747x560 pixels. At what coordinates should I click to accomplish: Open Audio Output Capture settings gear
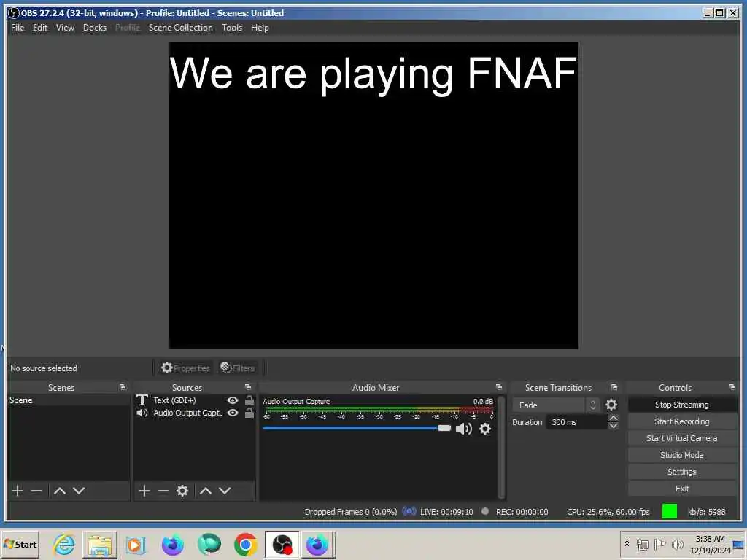pyautogui.click(x=485, y=429)
